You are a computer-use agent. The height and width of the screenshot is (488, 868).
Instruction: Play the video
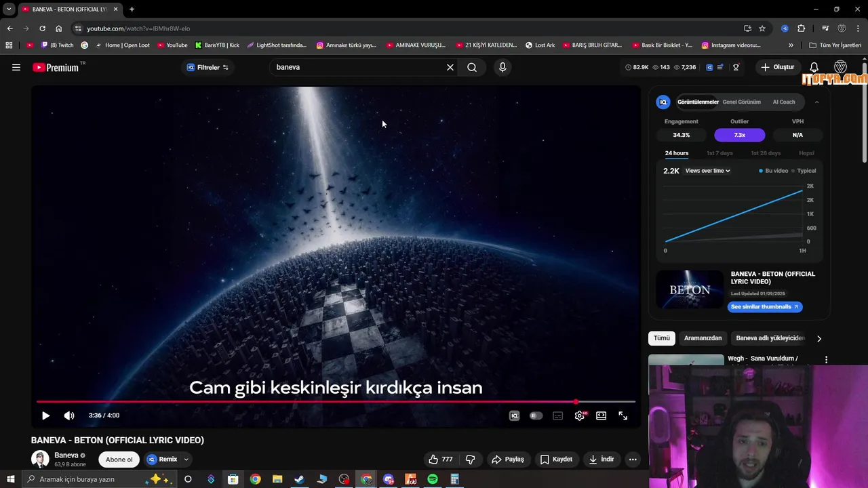click(45, 415)
